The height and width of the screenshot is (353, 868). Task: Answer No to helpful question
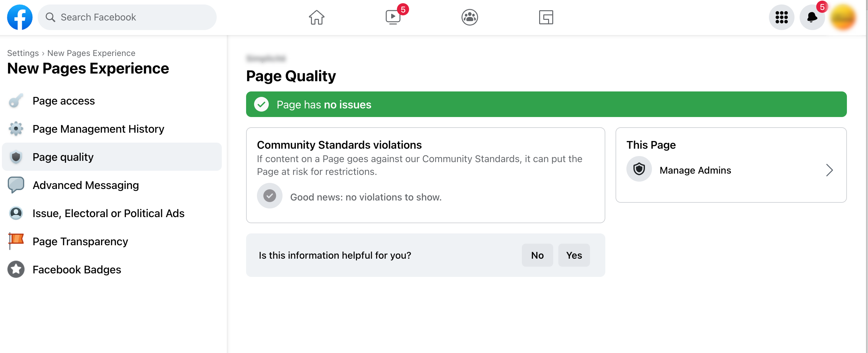(537, 255)
